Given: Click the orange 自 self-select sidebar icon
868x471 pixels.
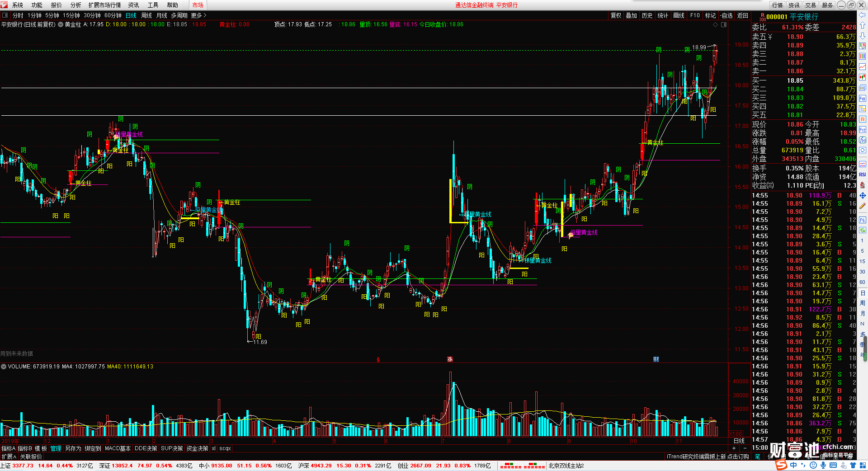Looking at the screenshot, I should pyautogui.click(x=862, y=119).
